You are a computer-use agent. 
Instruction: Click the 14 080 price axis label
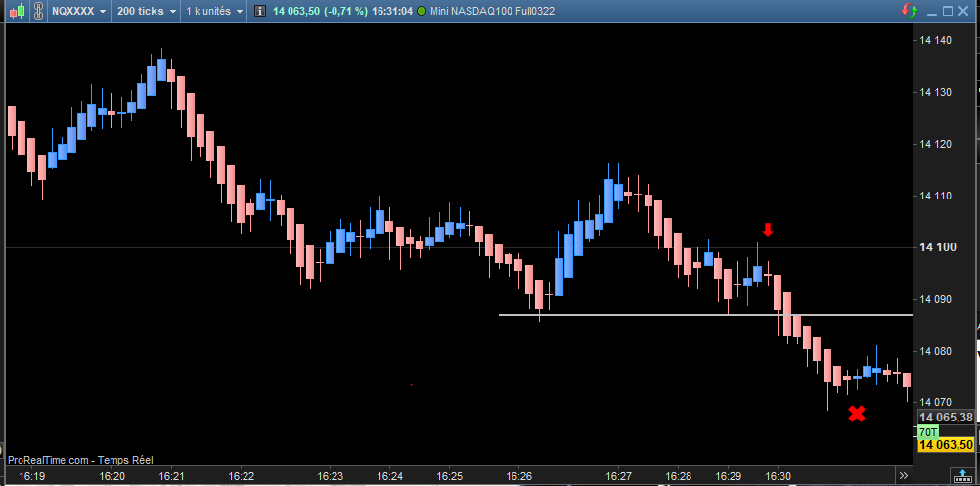click(936, 352)
